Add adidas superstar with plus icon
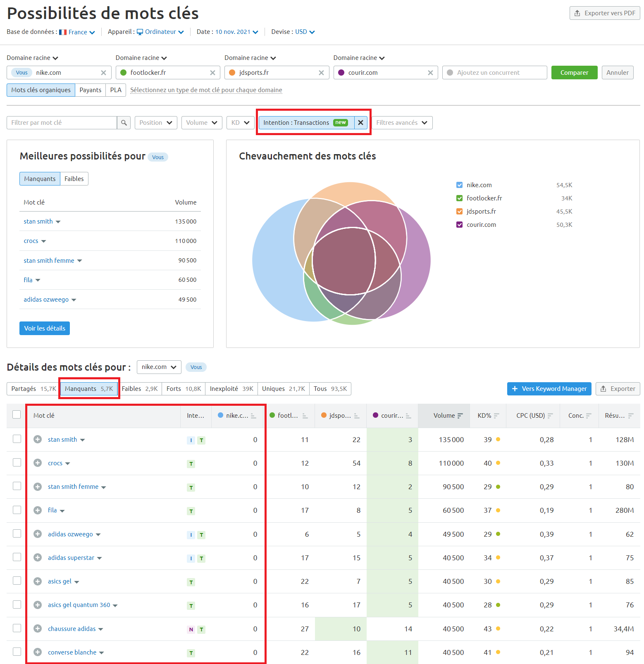The width and height of the screenshot is (644, 664). [x=38, y=557]
